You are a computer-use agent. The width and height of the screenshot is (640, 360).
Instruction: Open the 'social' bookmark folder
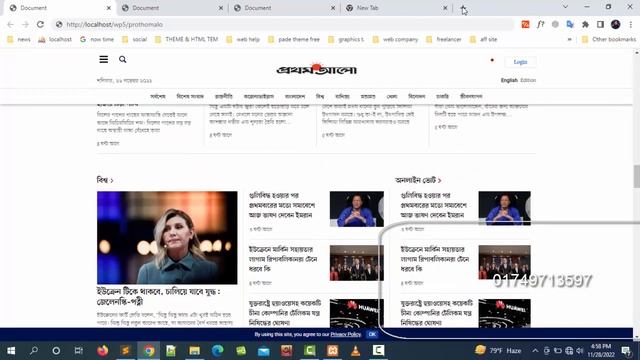point(134,39)
